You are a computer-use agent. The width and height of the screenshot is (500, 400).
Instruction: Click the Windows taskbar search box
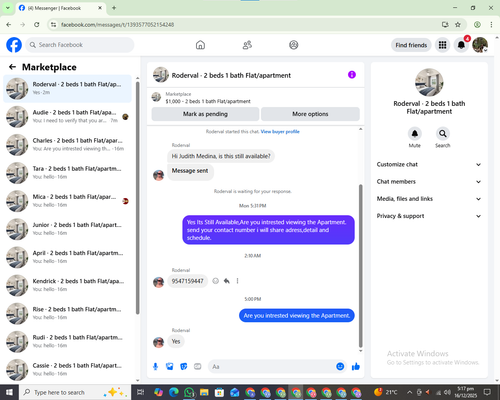click(x=75, y=392)
